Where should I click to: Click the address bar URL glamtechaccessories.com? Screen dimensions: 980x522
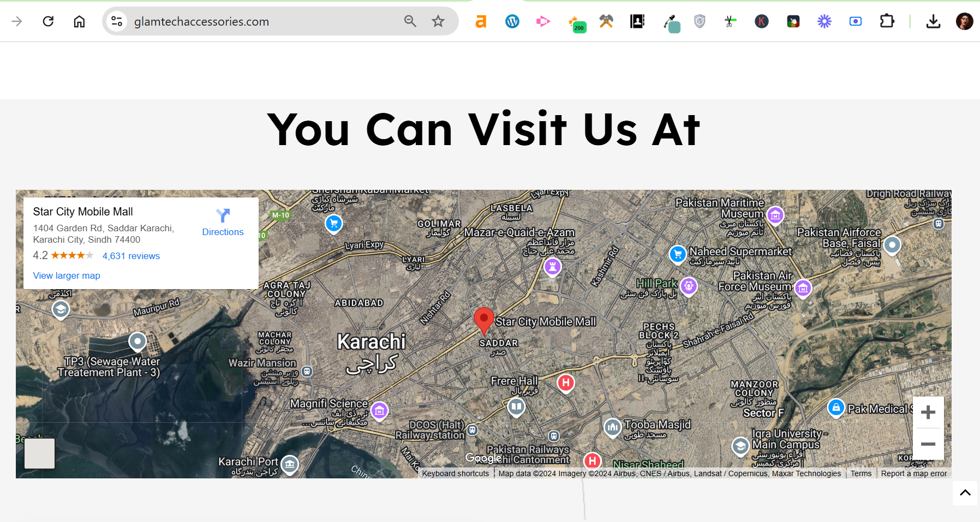(x=201, y=21)
